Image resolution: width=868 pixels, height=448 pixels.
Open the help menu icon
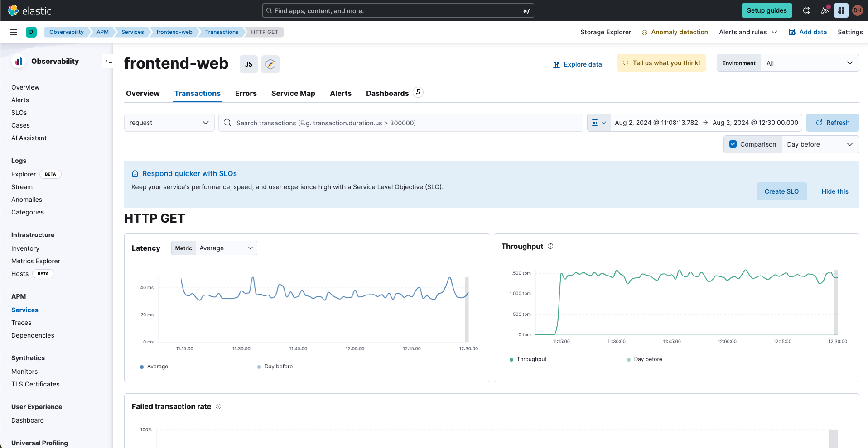[807, 10]
